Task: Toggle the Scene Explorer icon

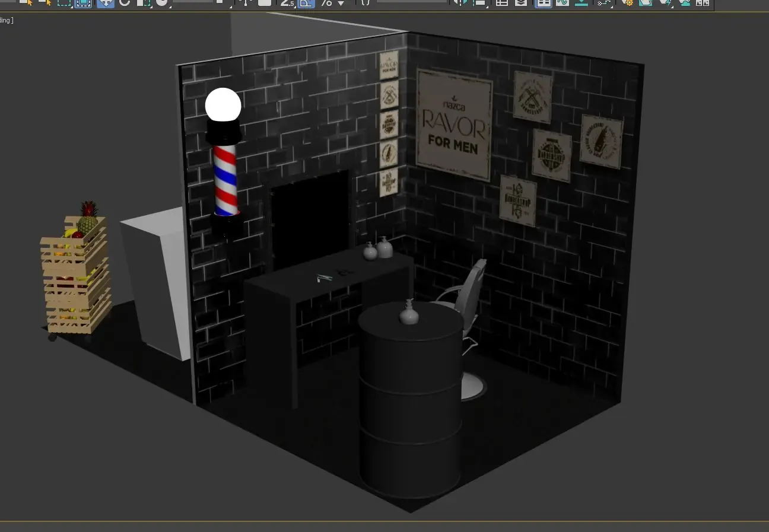Action: coord(502,3)
